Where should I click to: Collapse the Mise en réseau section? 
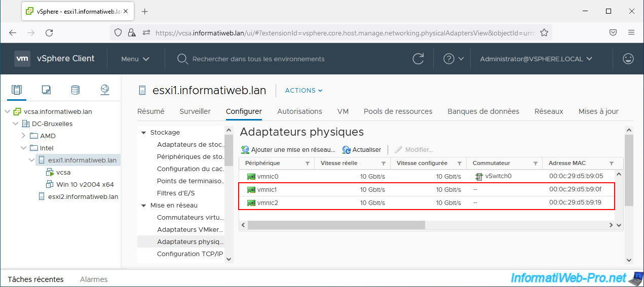(x=143, y=206)
